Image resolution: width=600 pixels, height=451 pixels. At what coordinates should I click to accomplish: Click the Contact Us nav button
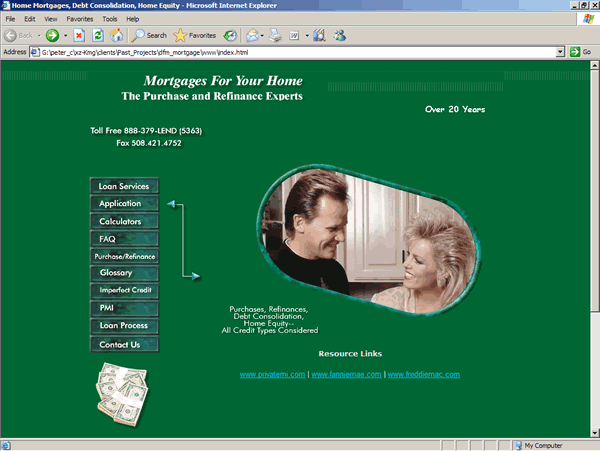coord(124,344)
